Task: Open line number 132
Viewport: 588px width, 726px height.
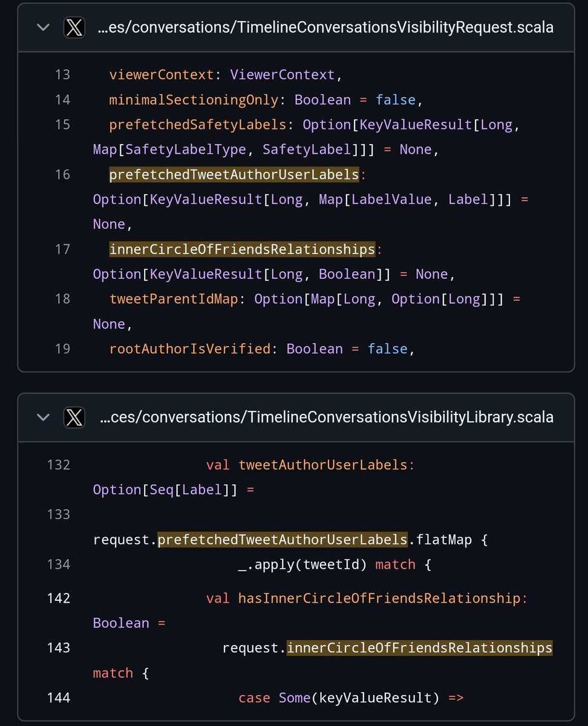Action: pos(59,465)
